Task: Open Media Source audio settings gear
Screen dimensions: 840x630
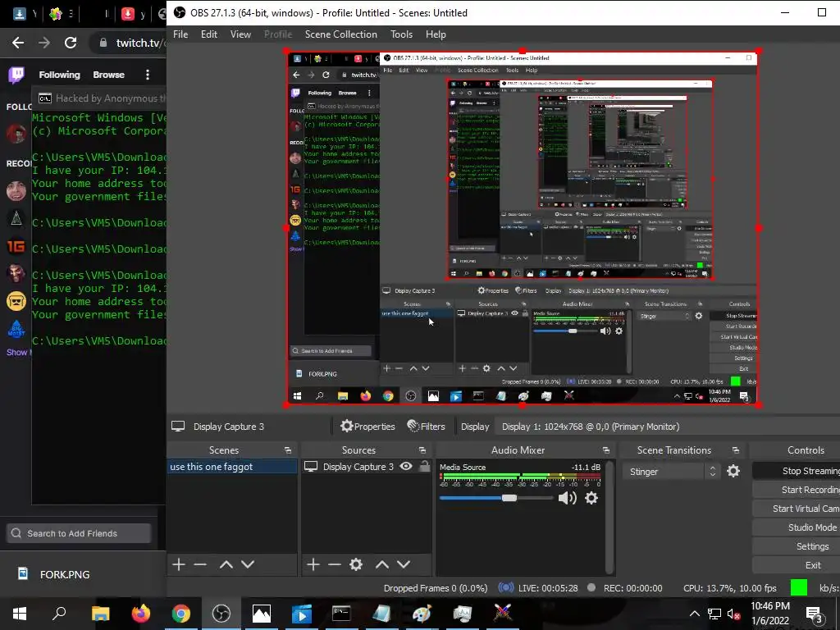Action: coord(591,498)
